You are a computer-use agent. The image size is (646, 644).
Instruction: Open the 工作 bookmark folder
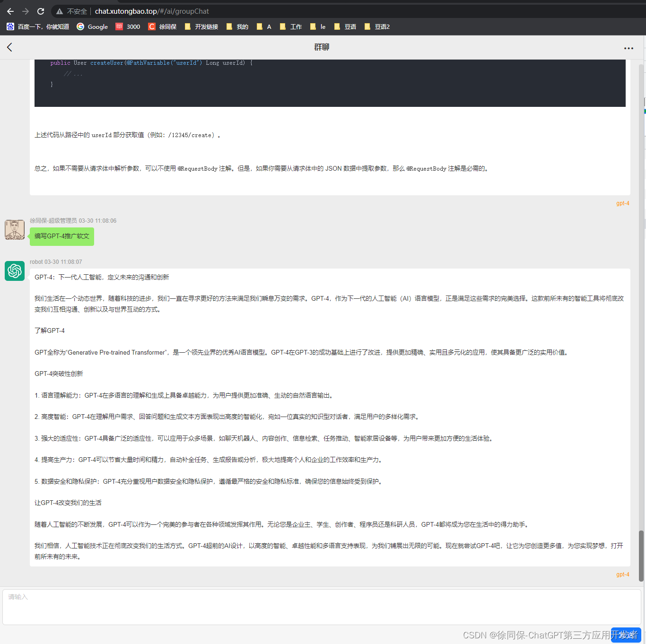(x=290, y=27)
